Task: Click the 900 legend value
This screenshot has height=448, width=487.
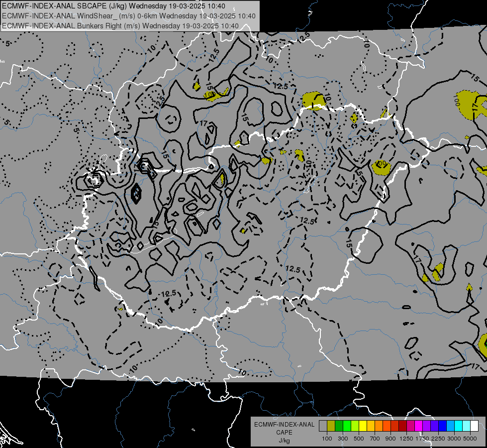Action: 390,439
